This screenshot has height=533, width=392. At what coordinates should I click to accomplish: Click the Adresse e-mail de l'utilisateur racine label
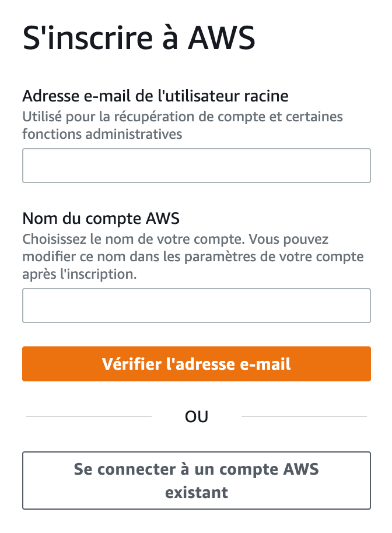(155, 95)
